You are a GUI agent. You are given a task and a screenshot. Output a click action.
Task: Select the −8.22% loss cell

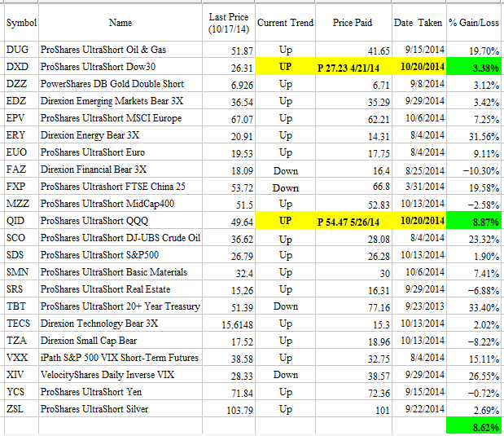tap(474, 341)
